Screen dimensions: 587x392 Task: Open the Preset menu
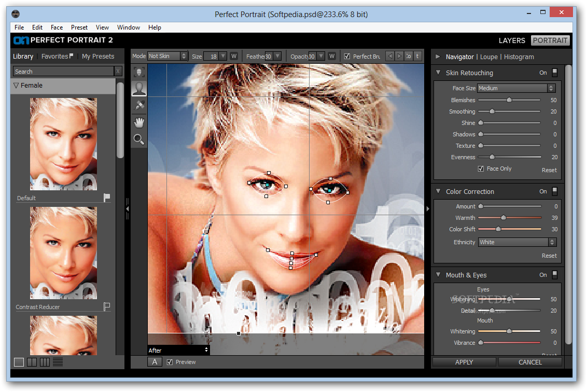[79, 27]
